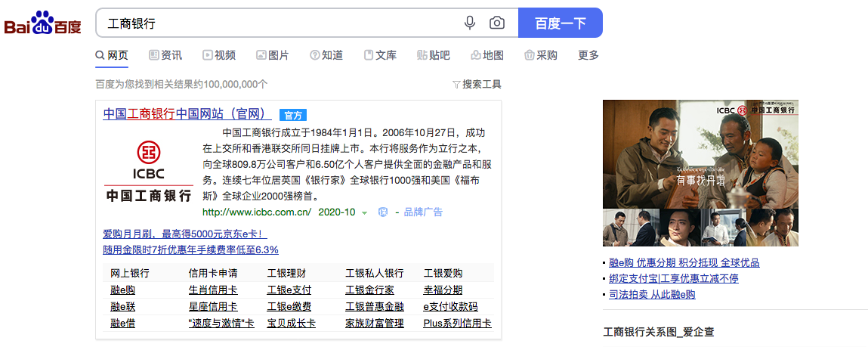
Task: Open 爱购月月刷 京东e卡 promo link
Action: coord(185,234)
